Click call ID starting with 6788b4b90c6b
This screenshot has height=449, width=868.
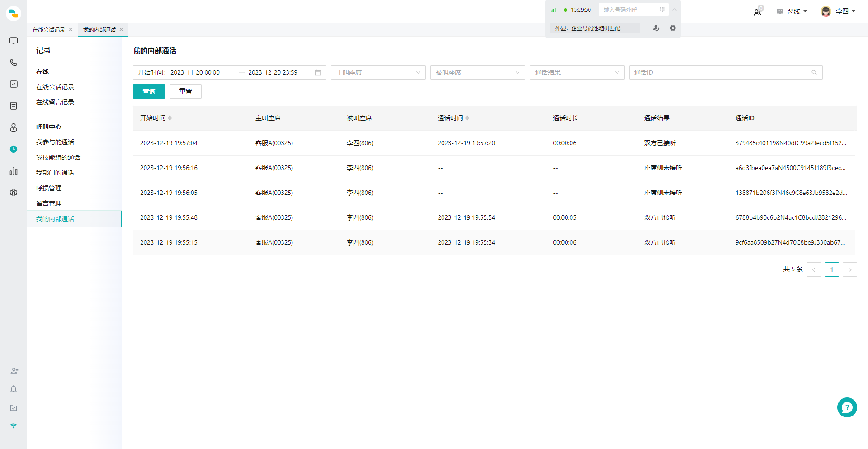click(x=791, y=217)
